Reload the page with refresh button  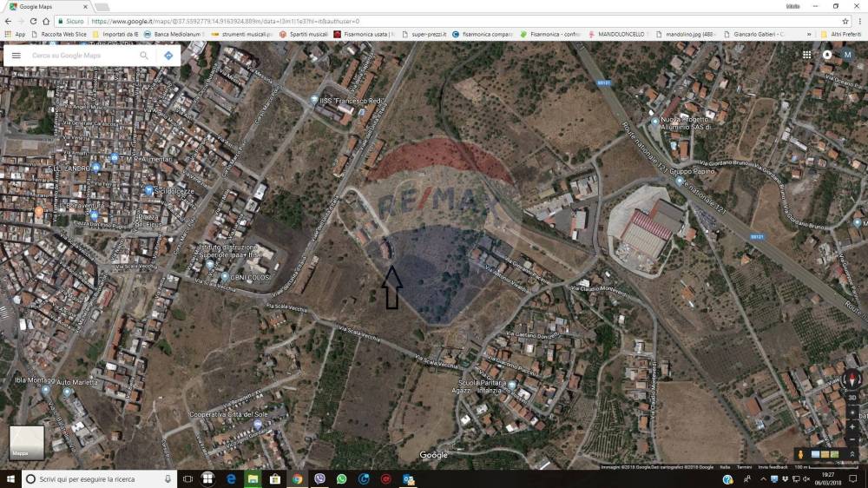point(33,21)
